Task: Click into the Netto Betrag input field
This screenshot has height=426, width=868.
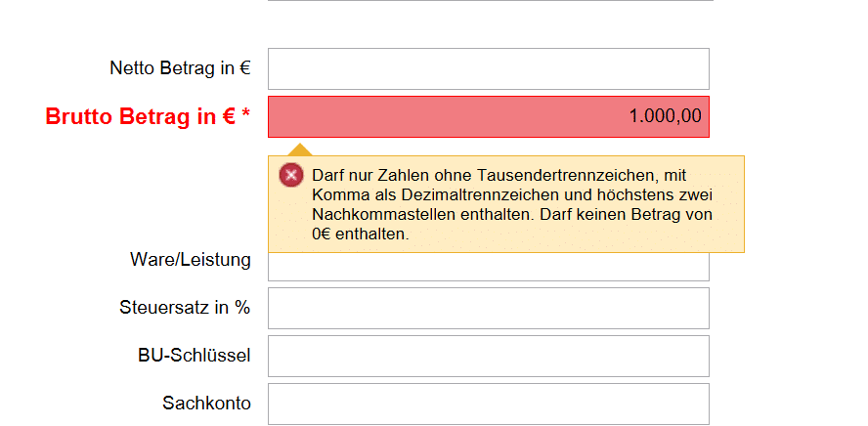Action: [x=488, y=68]
